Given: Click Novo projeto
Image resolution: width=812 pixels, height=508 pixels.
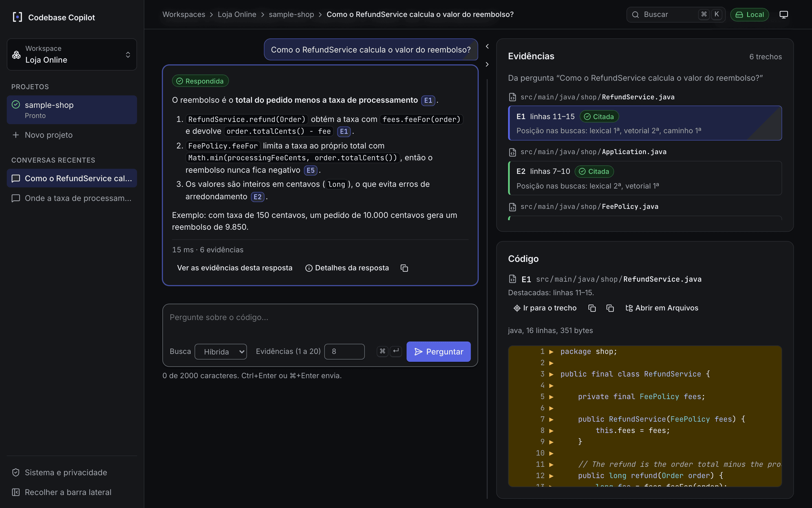Looking at the screenshot, I should [72, 135].
